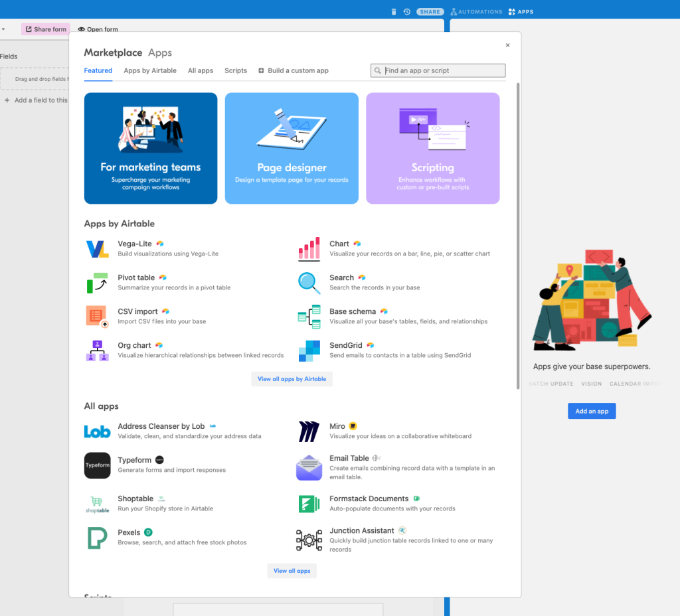Select the Pexels app title
This screenshot has width=680, height=616.
pyautogui.click(x=129, y=532)
